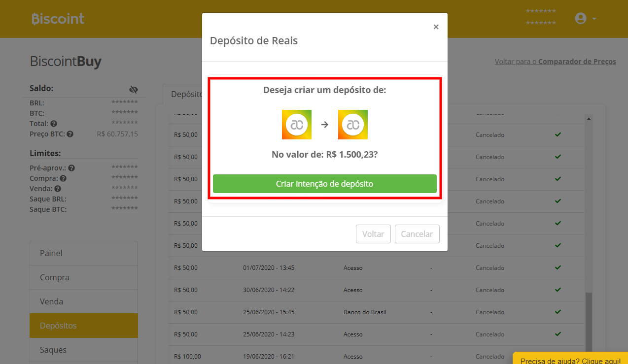Click the BTC price R$ 60.757,15
Viewport: 628px width, 364px height.
point(117,134)
